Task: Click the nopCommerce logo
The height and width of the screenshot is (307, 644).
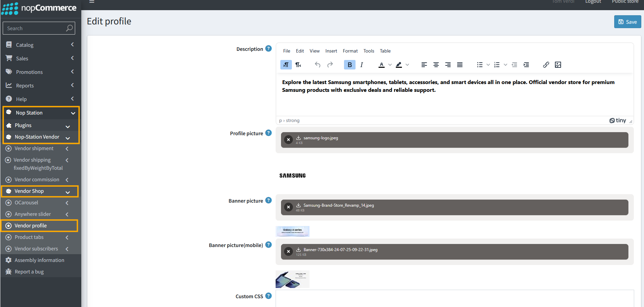Action: 39,8
